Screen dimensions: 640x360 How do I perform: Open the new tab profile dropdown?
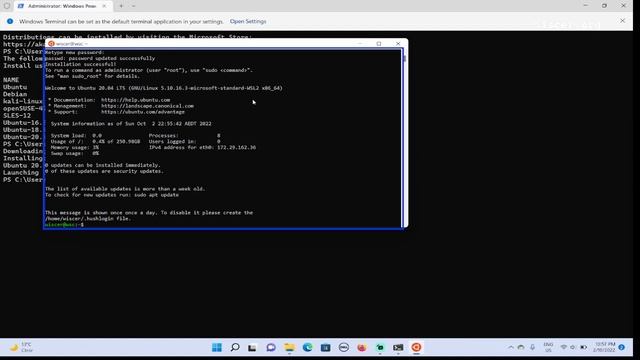(x=133, y=6)
